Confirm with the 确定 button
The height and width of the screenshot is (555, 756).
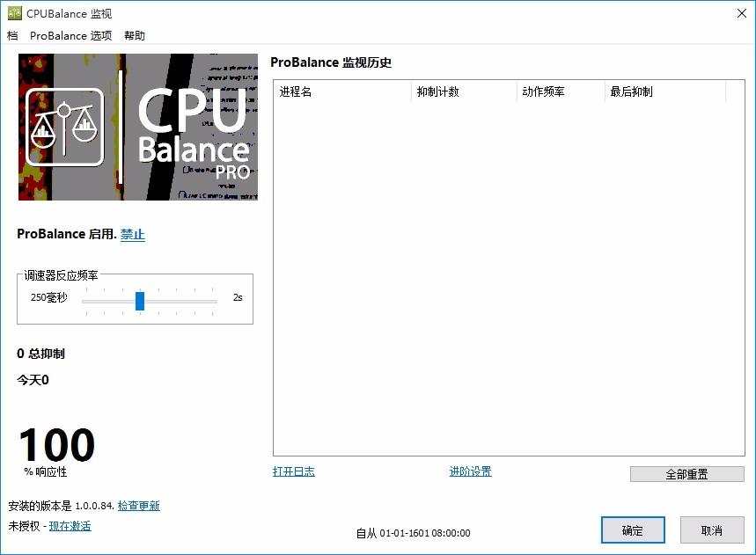coord(633,530)
